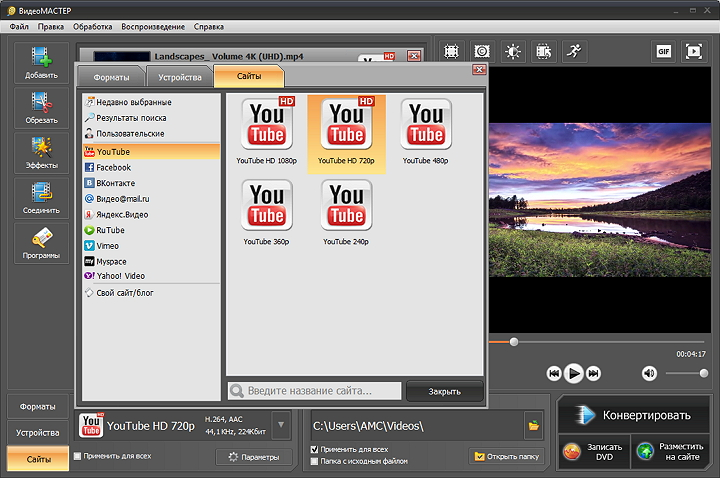Select RuTube in the sites list
Image resolution: width=720 pixels, height=478 pixels.
(x=152, y=230)
